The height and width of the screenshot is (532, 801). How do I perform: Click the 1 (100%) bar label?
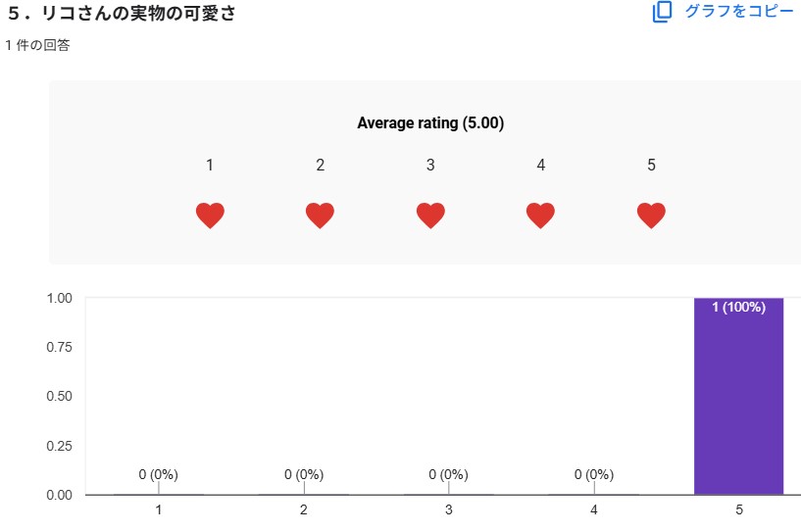click(738, 308)
